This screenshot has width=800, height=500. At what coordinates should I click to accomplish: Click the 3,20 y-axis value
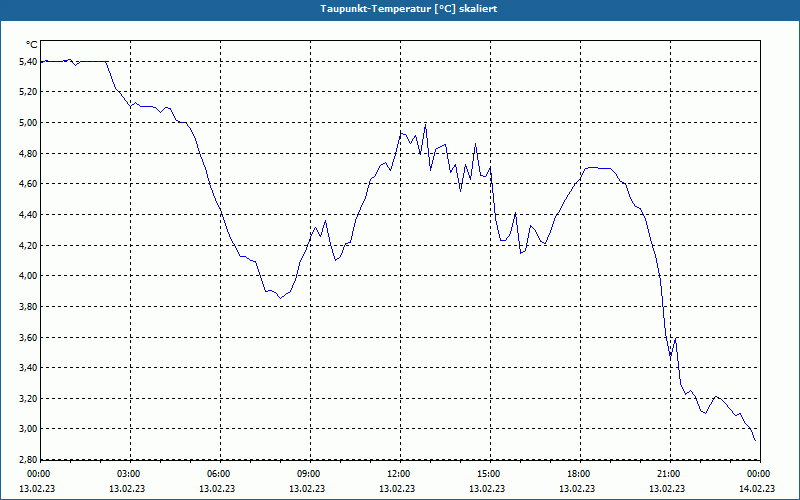coord(27,398)
